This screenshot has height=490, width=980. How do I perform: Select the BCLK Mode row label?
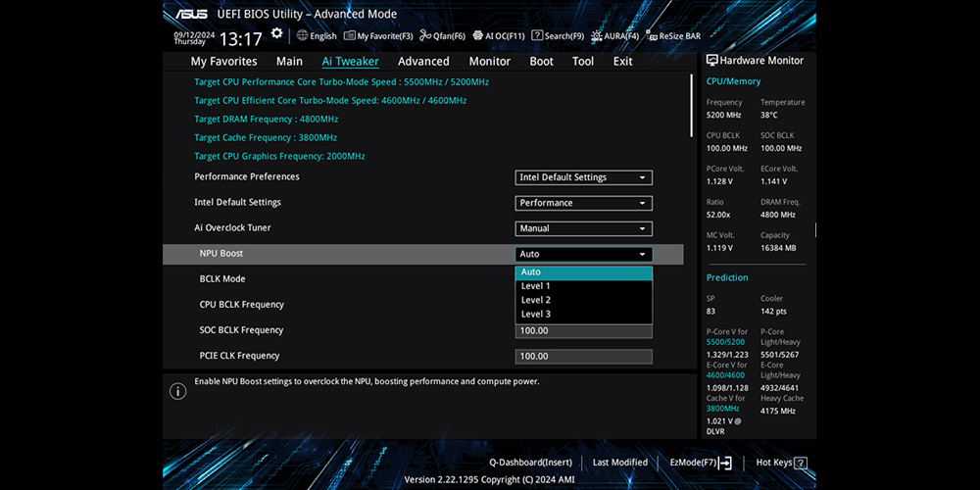coord(222,278)
